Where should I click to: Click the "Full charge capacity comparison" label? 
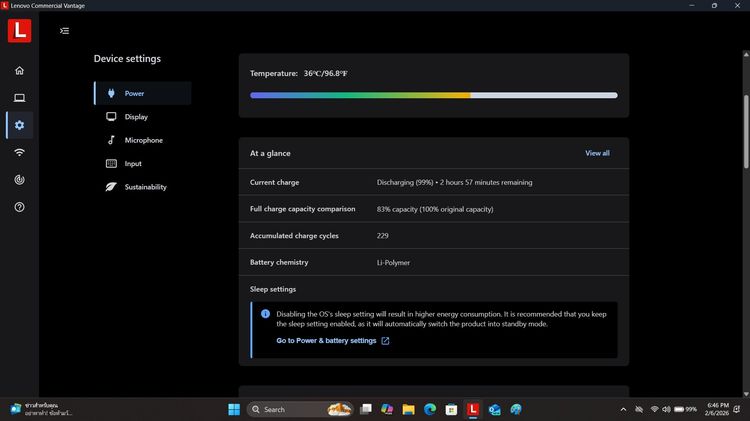click(x=302, y=209)
